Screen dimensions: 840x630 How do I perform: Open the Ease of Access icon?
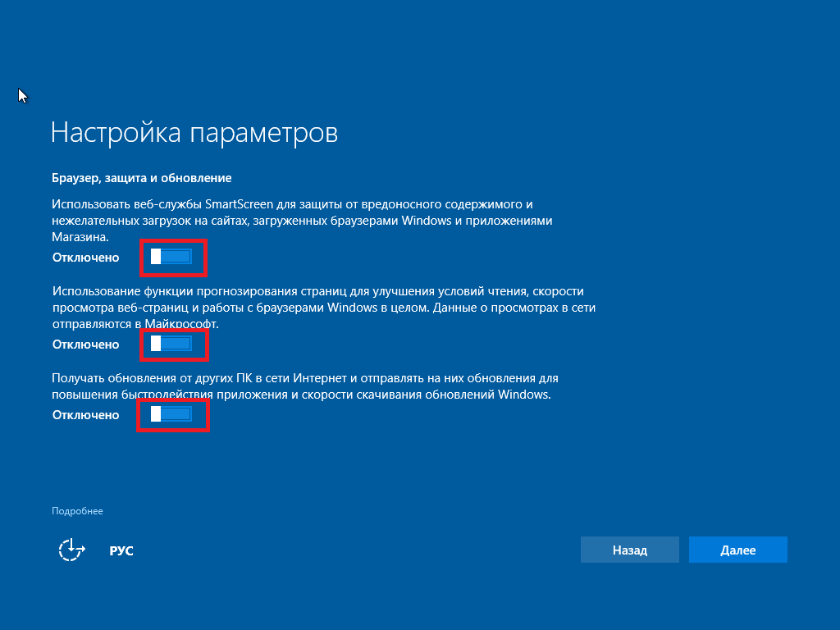[72, 550]
